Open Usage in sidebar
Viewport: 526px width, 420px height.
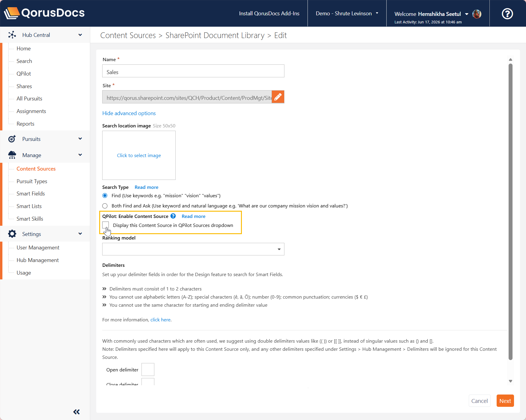pos(24,273)
